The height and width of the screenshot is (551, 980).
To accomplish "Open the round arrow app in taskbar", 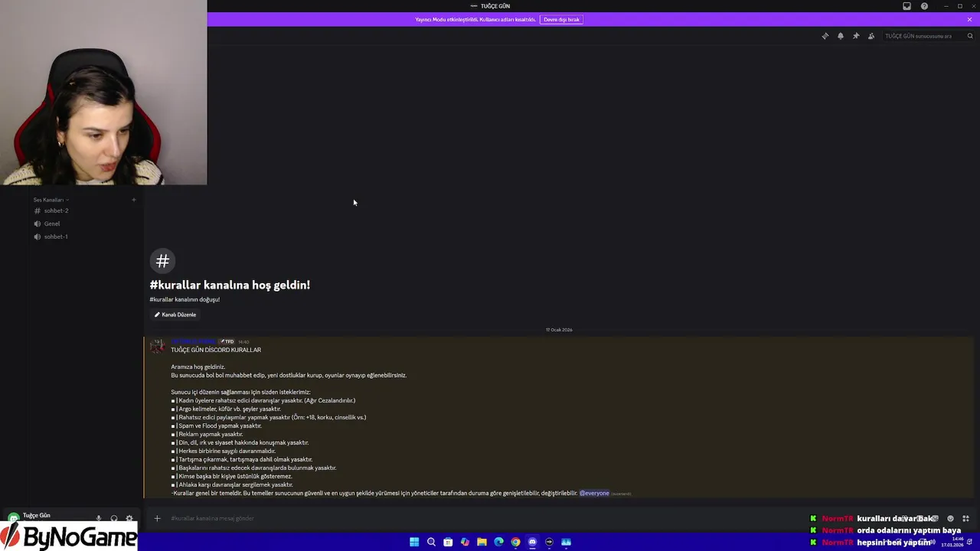I will pyautogui.click(x=549, y=542).
